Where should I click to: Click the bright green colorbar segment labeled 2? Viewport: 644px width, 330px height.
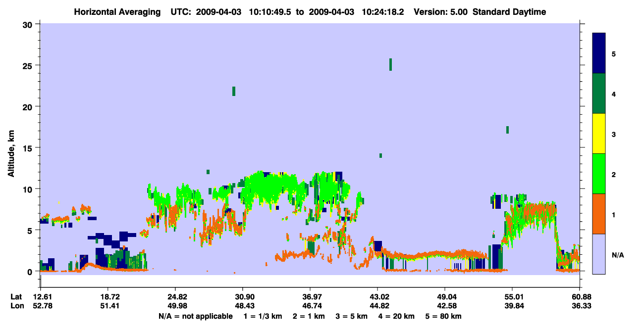pyautogui.click(x=599, y=174)
